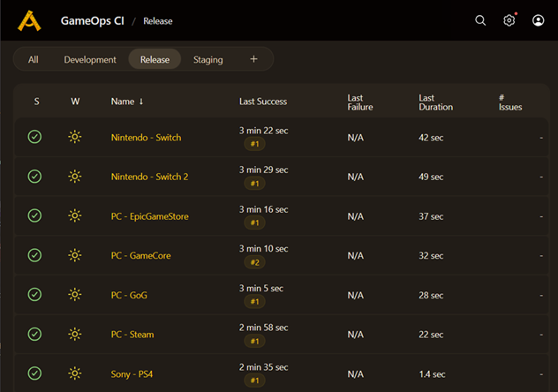The width and height of the screenshot is (558, 392).
Task: Open build #1 badge for Nintendo - Switch
Action: pyautogui.click(x=254, y=144)
